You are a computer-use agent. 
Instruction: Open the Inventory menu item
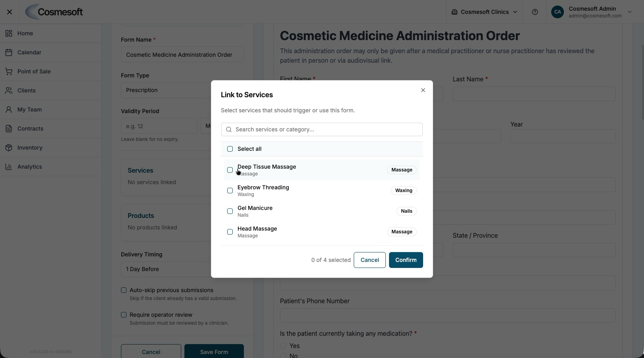[x=50, y=148]
